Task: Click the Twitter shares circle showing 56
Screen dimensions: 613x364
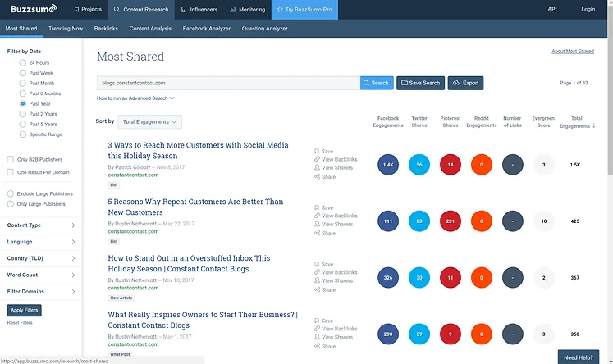Action: [419, 165]
